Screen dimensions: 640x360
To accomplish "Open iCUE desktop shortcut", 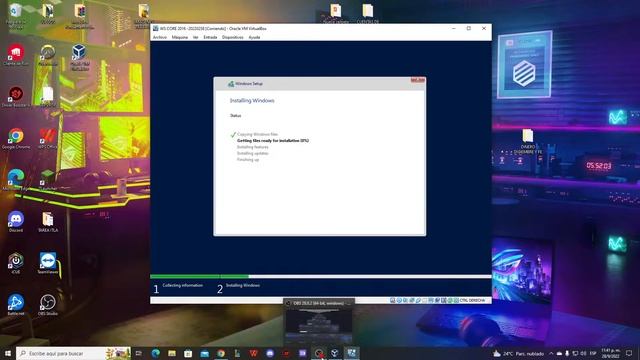I will [x=16, y=263].
